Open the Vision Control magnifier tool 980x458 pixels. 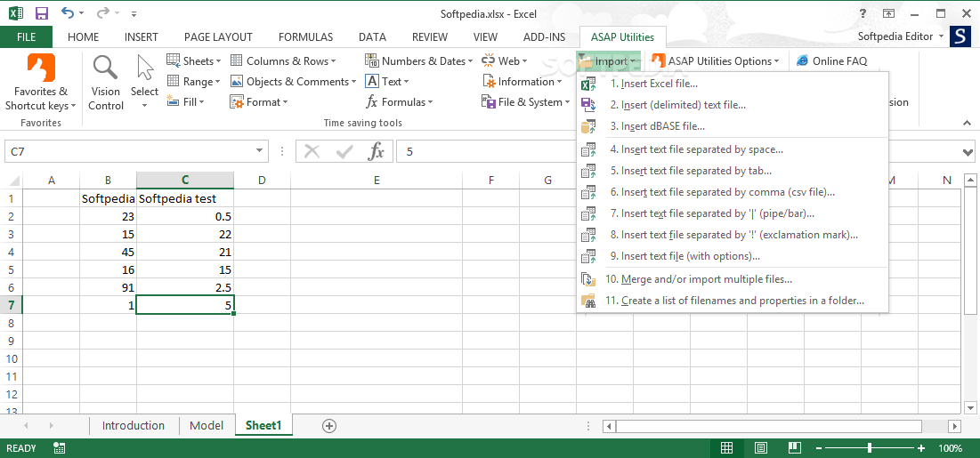[x=106, y=84]
